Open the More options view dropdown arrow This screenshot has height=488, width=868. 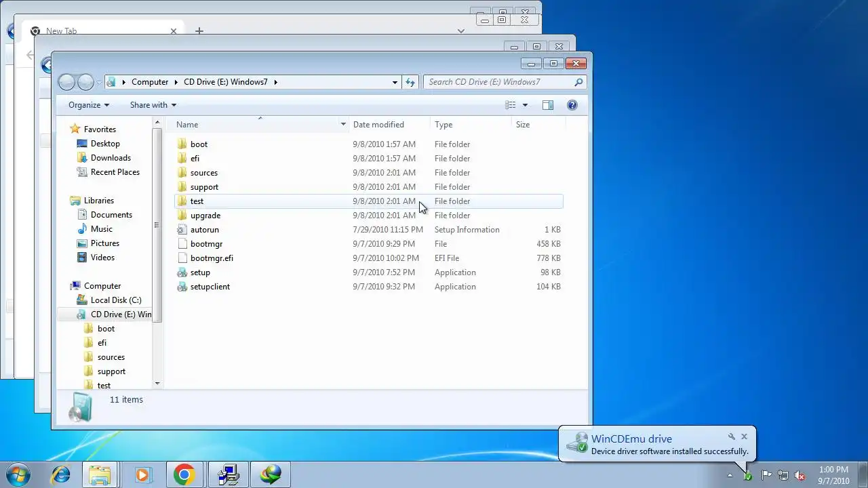coord(525,105)
